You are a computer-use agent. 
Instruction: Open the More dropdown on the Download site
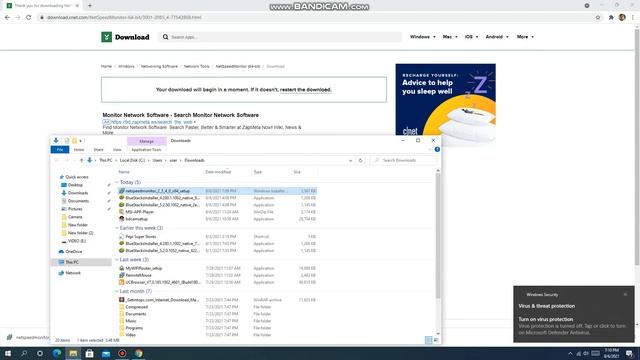[x=525, y=37]
